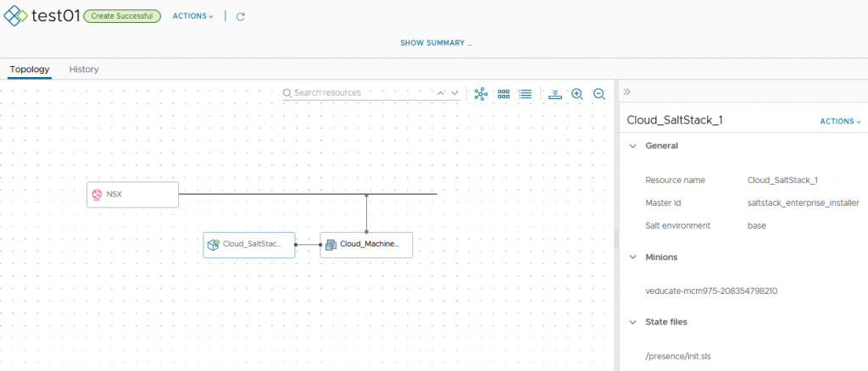The width and height of the screenshot is (868, 371).
Task: Zoom in on the topology canvas
Action: click(x=577, y=94)
